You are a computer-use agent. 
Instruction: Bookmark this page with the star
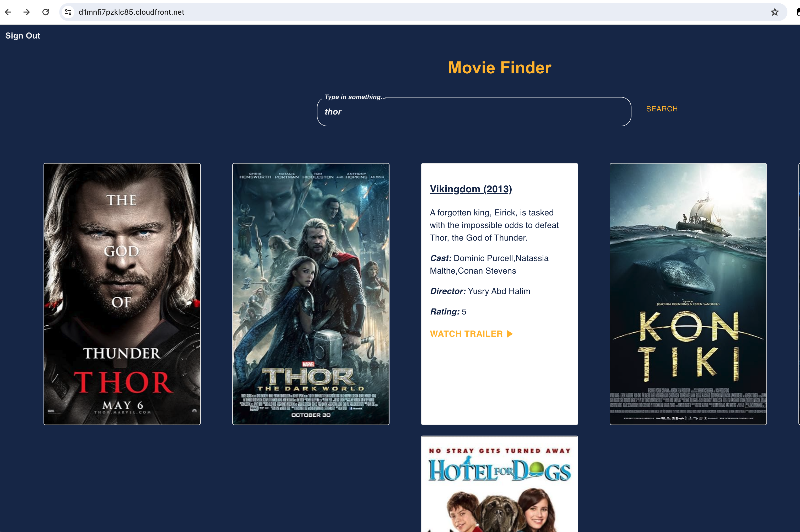[x=775, y=12]
